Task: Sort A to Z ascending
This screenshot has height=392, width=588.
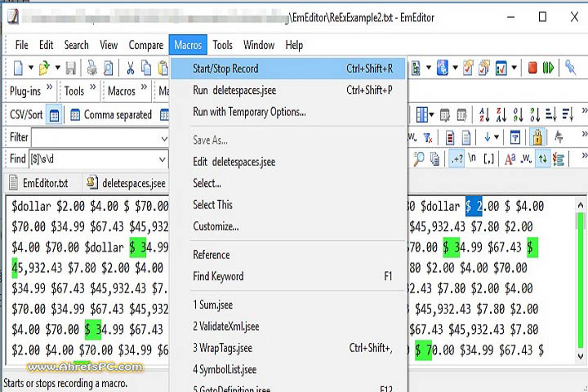Action: coord(484,114)
